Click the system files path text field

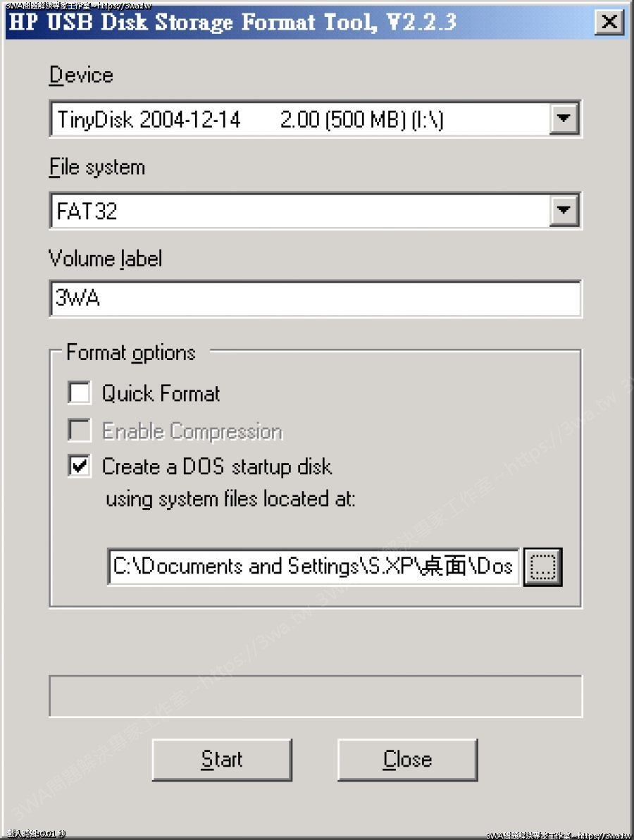tap(313, 567)
